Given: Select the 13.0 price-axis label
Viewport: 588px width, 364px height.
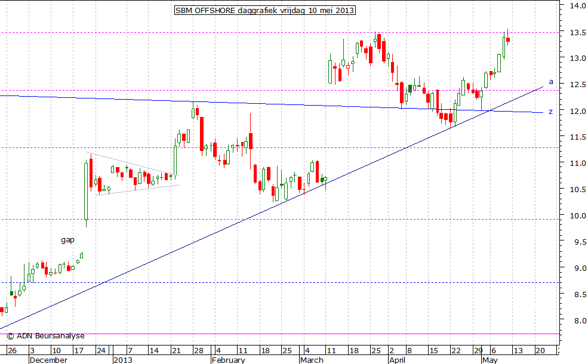Looking at the screenshot, I should click(578, 58).
